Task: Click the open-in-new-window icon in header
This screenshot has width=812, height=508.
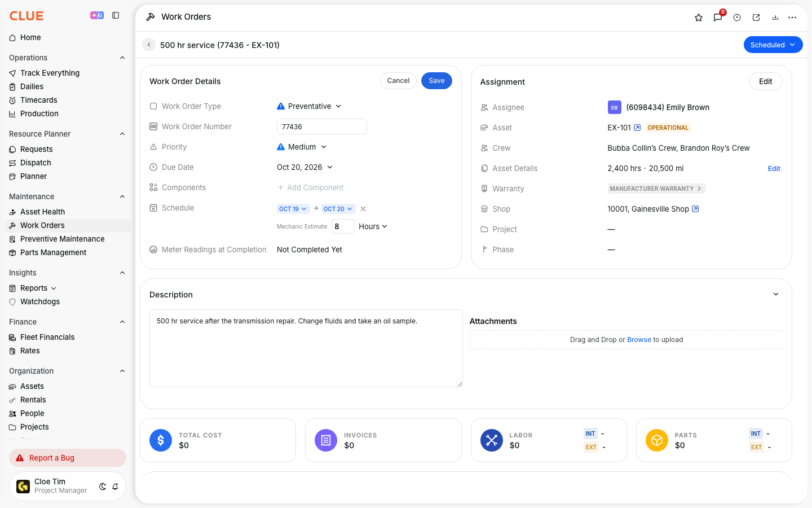Action: click(x=756, y=17)
